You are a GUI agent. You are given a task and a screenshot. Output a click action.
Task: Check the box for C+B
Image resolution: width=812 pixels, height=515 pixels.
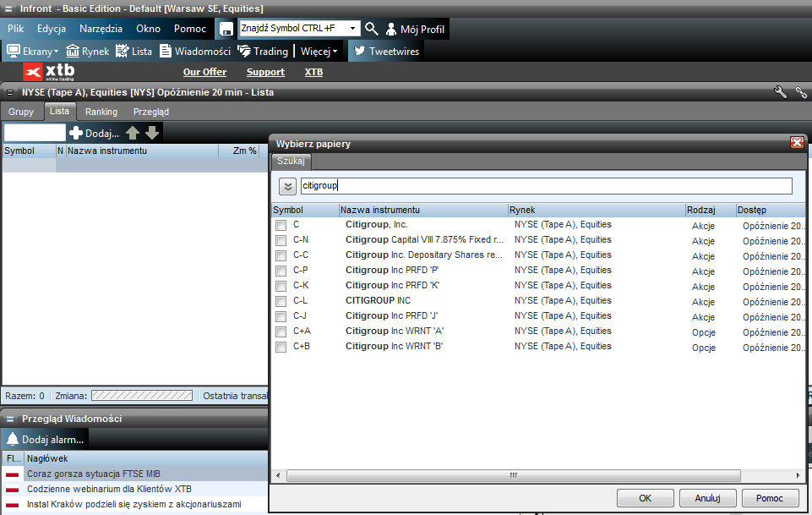click(x=281, y=347)
